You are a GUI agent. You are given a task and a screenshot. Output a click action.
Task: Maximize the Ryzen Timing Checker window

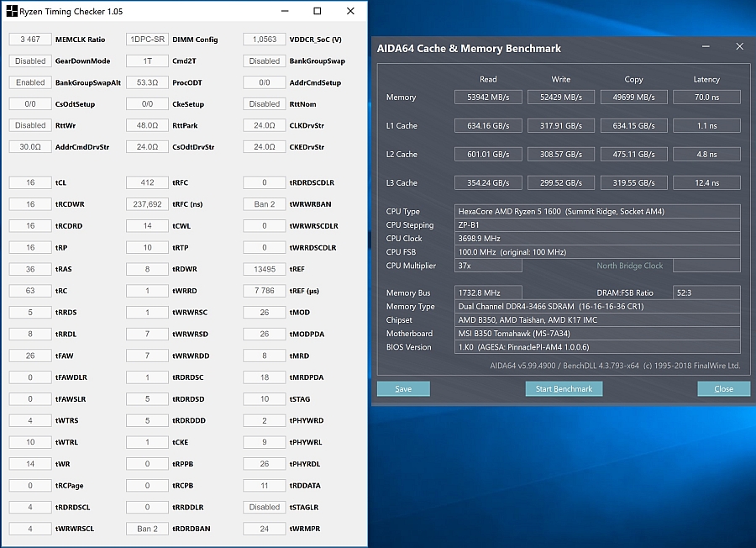pos(318,11)
